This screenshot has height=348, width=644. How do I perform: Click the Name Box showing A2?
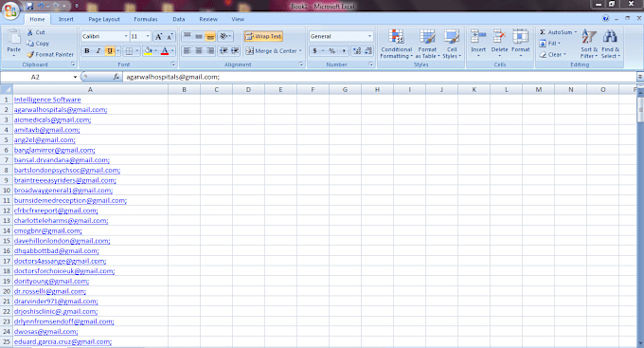[36, 77]
